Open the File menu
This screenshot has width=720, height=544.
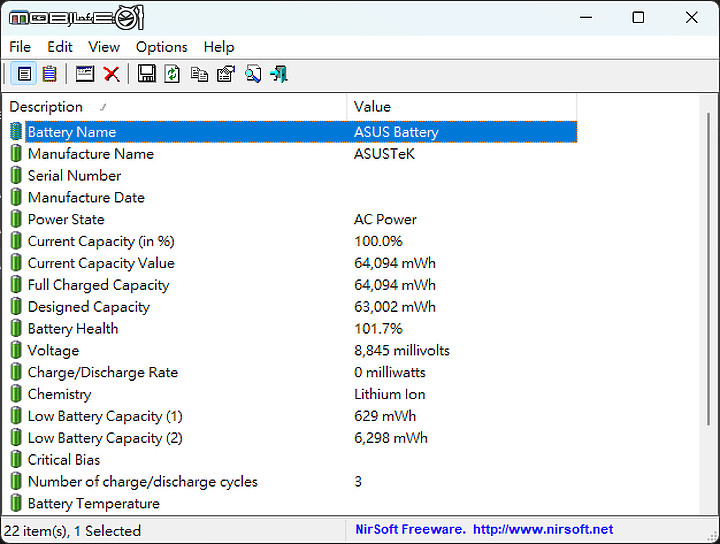click(20, 47)
